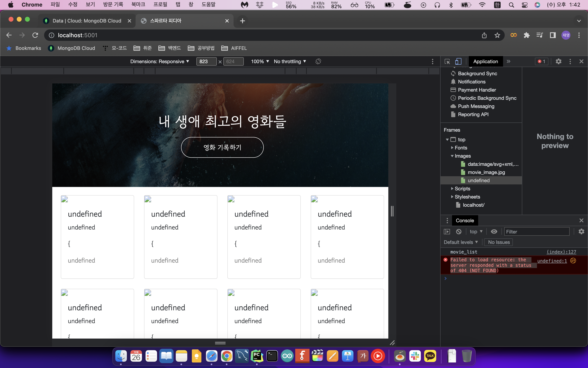Viewport: 588px width, 368px height.
Task: Expand the Fonts tree node
Action: tap(452, 148)
